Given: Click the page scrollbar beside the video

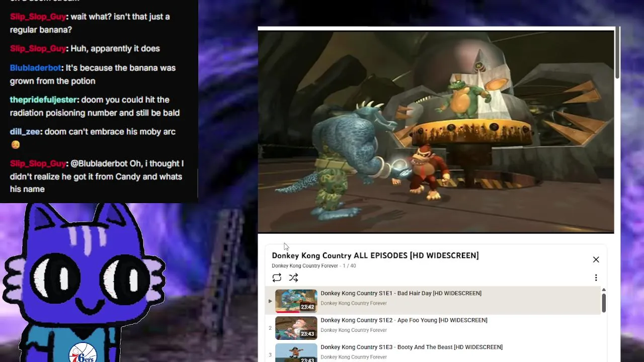Looking at the screenshot, I should (617, 53).
